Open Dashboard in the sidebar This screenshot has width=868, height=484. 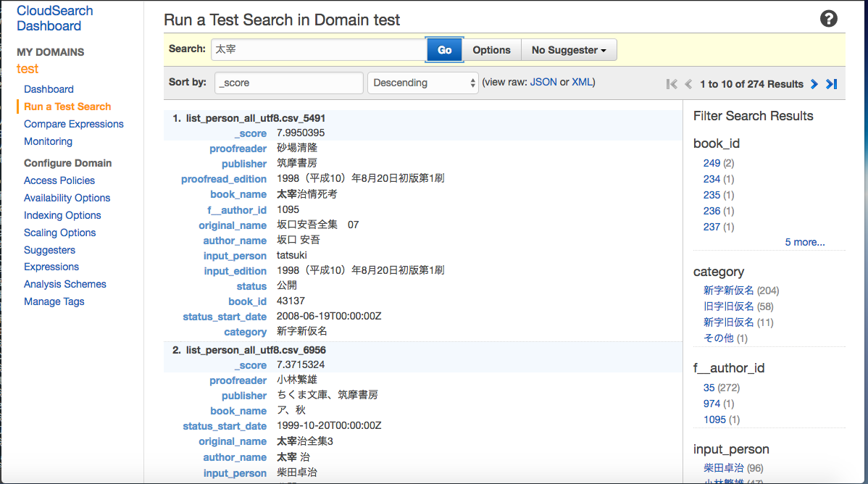click(x=49, y=89)
